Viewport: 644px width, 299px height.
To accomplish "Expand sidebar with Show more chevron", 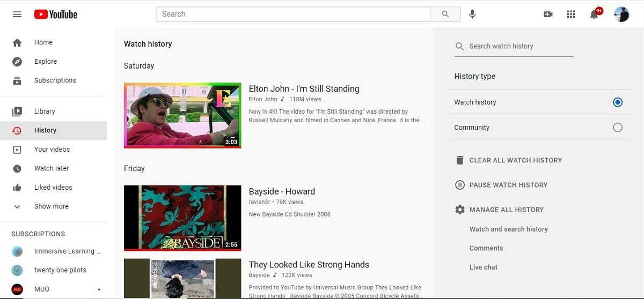I will point(17,206).
